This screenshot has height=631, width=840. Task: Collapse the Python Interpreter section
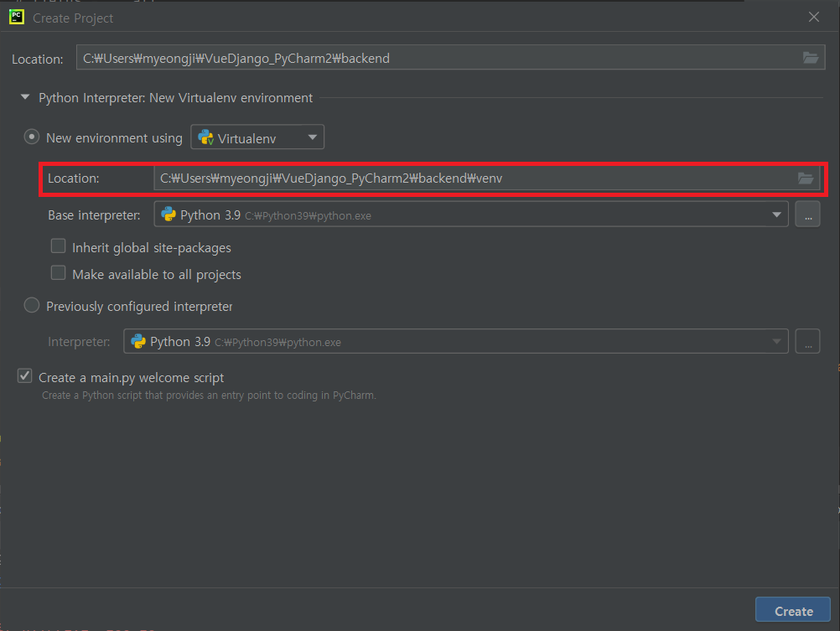[24, 97]
